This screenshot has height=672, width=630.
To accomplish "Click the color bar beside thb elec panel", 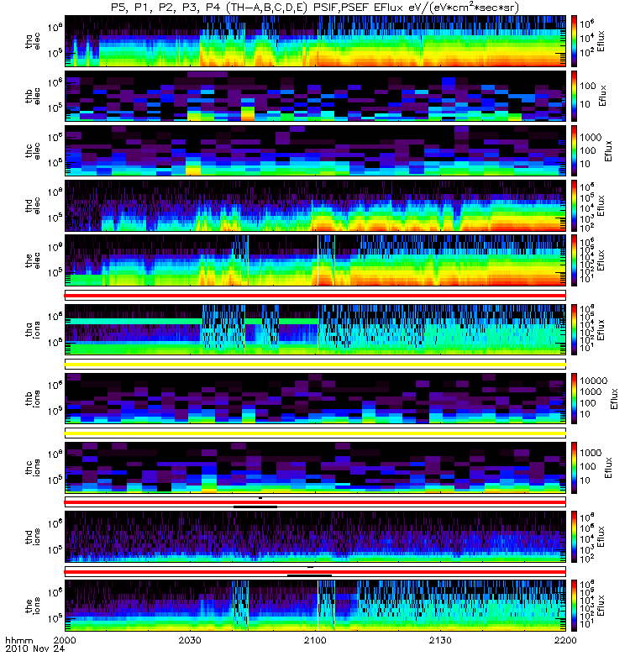I will coord(574,96).
